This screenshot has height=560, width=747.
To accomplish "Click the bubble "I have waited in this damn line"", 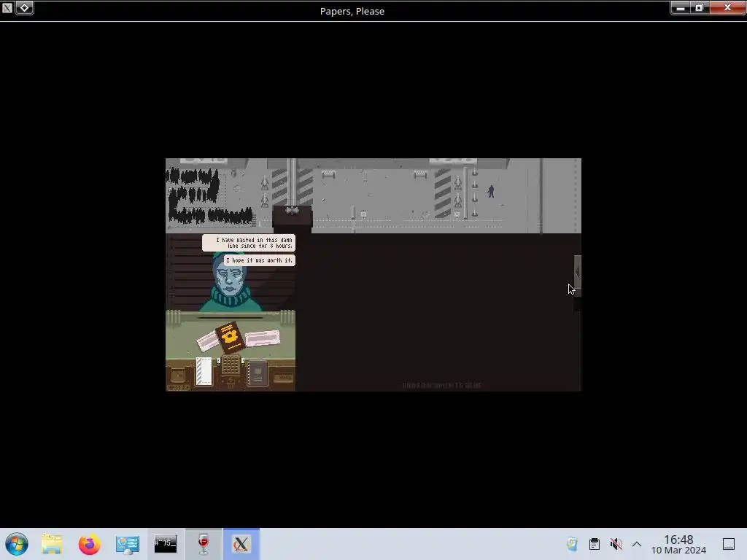I will pyautogui.click(x=249, y=243).
